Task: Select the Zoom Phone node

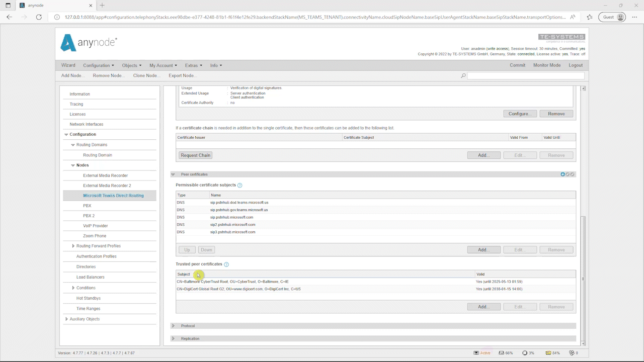Action: click(95, 236)
